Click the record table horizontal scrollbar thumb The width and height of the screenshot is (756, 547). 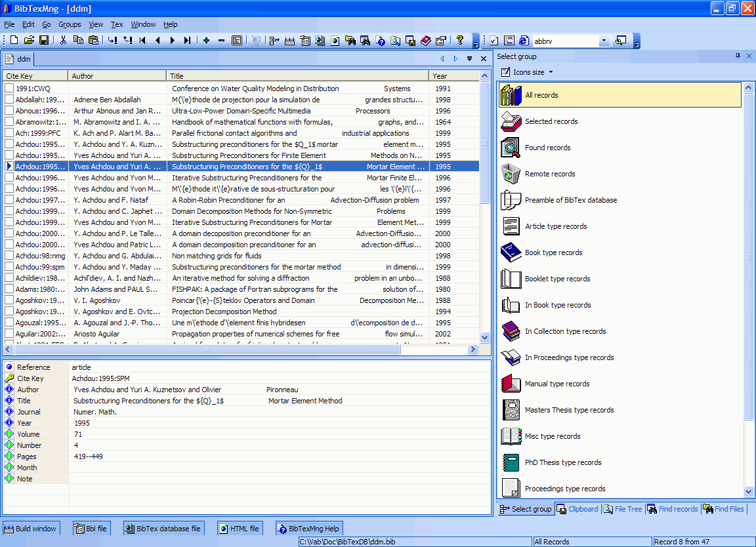(x=207, y=350)
